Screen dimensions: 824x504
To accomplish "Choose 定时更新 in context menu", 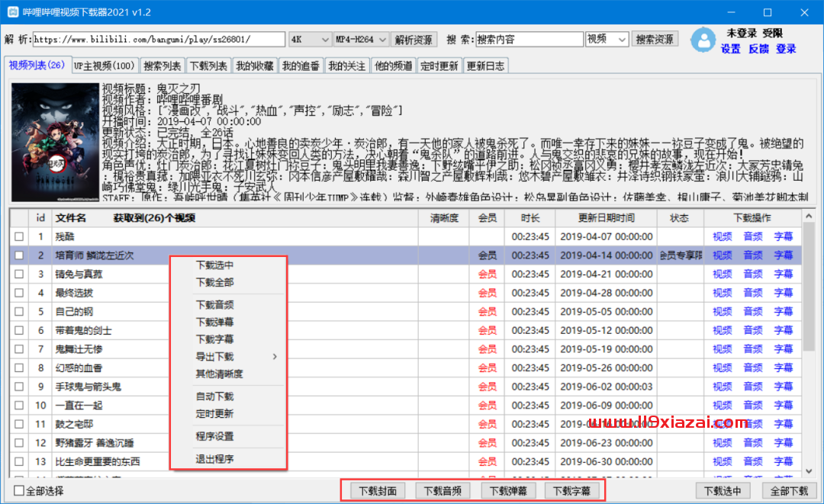I will [214, 414].
